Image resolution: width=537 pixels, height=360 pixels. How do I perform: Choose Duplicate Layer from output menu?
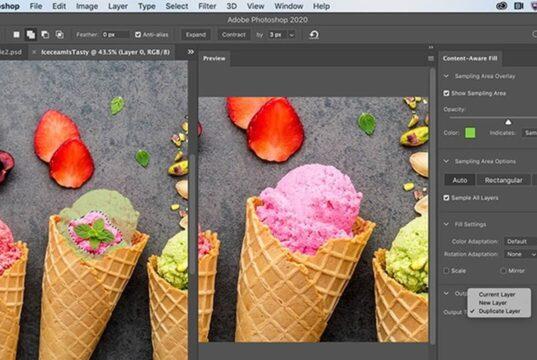click(499, 311)
